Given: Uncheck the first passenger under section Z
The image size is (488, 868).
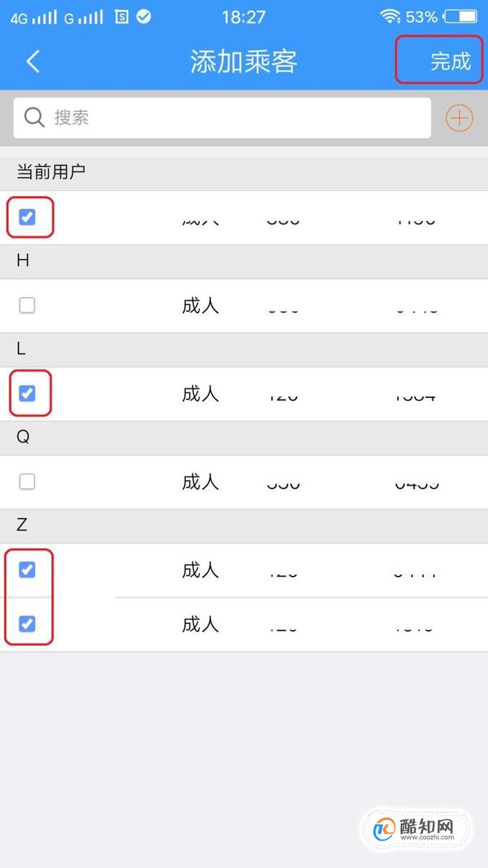Looking at the screenshot, I should [x=27, y=570].
